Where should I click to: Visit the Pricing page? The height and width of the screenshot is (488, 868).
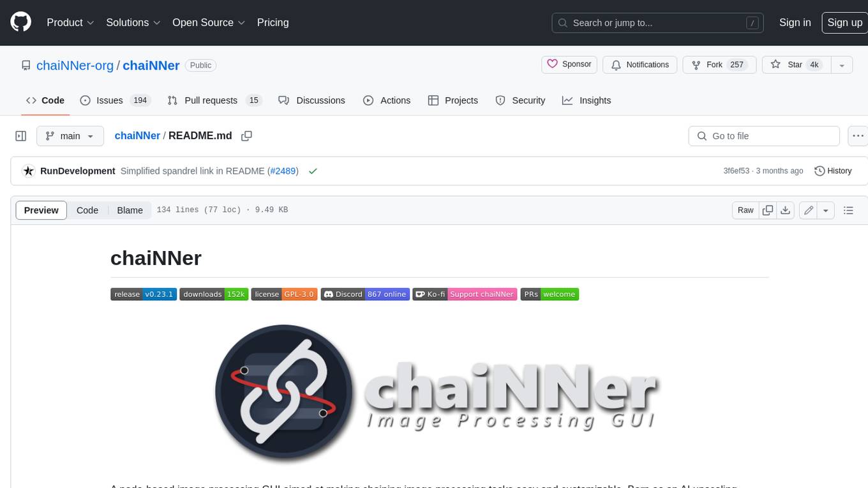coord(273,22)
